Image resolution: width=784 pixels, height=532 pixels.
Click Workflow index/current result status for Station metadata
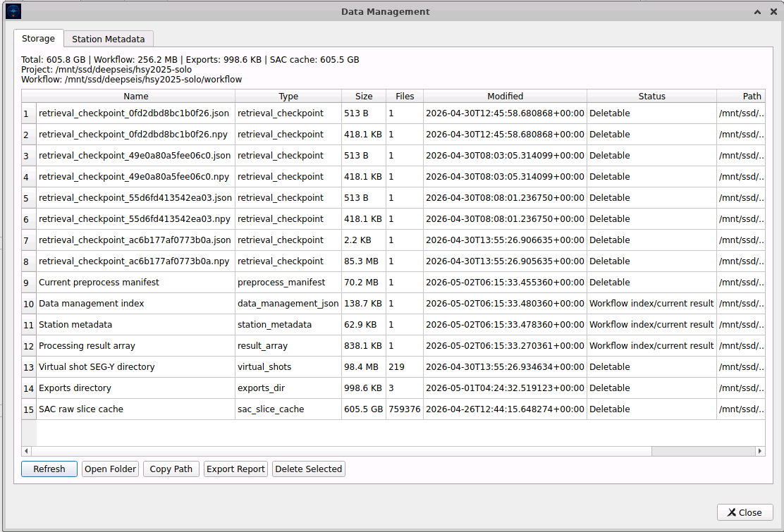[652, 325]
